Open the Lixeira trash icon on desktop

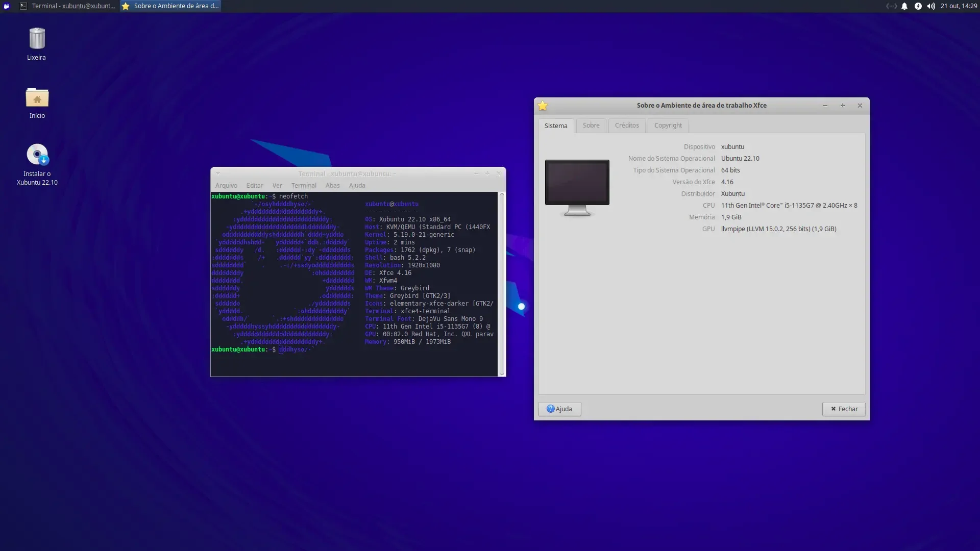tap(37, 39)
